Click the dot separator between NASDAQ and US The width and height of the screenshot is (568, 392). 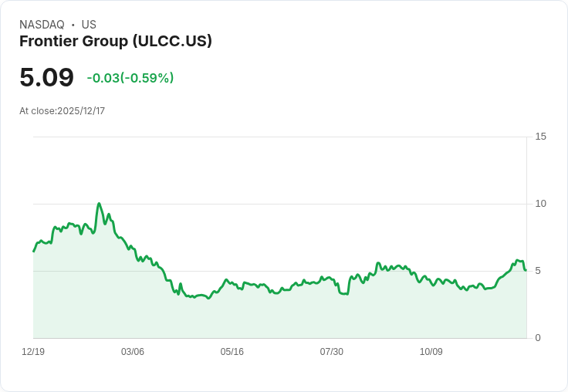tap(73, 25)
